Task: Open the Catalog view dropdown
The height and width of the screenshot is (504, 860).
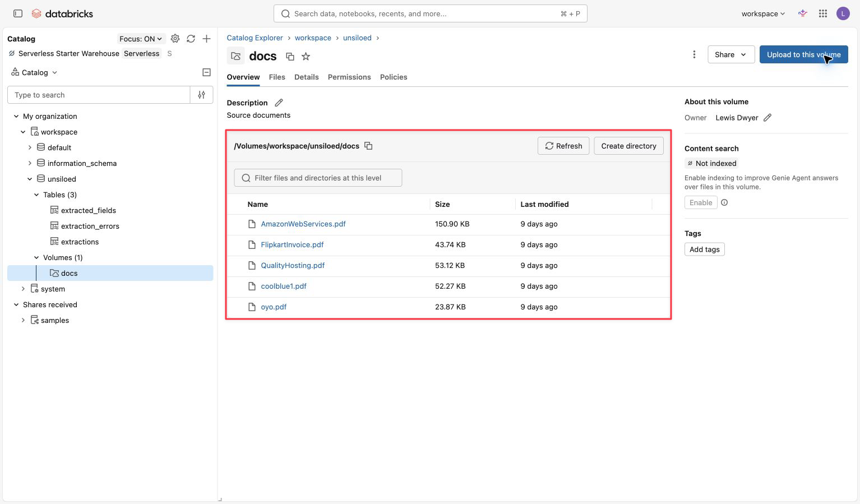Action: pyautogui.click(x=35, y=72)
